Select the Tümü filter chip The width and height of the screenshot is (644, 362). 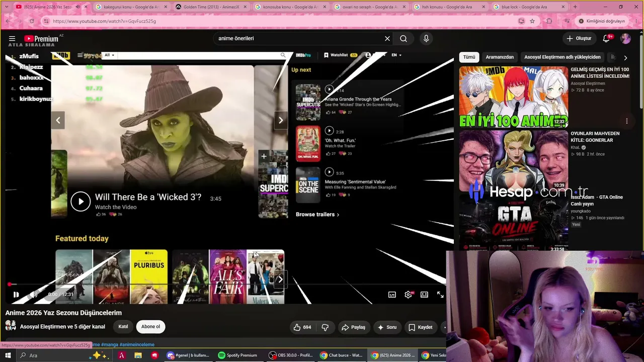coord(469,57)
